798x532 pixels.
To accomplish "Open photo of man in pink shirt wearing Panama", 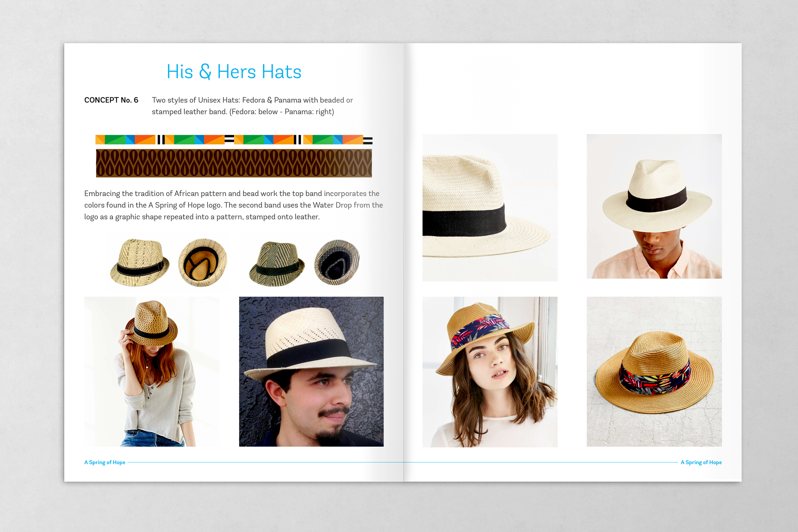I will tap(654, 206).
